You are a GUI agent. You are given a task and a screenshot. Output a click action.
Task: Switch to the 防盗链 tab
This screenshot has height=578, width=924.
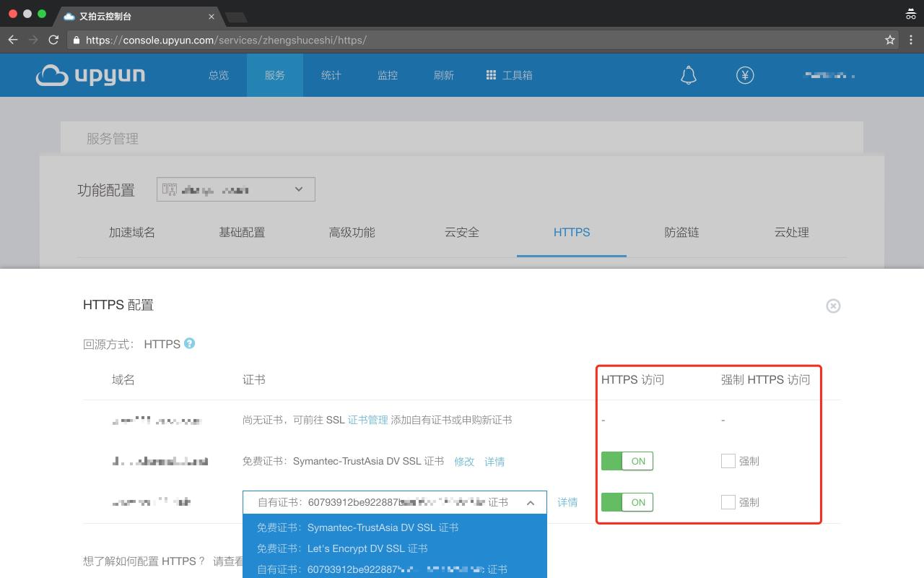click(x=681, y=233)
